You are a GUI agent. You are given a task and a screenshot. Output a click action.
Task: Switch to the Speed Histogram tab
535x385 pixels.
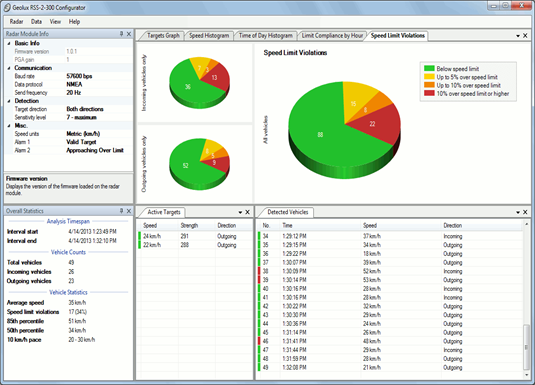pos(209,35)
